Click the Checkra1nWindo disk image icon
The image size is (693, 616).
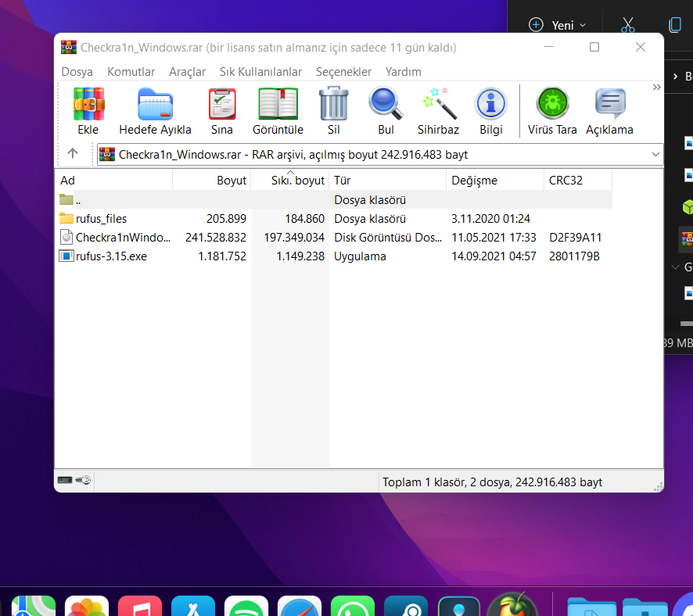(x=66, y=237)
